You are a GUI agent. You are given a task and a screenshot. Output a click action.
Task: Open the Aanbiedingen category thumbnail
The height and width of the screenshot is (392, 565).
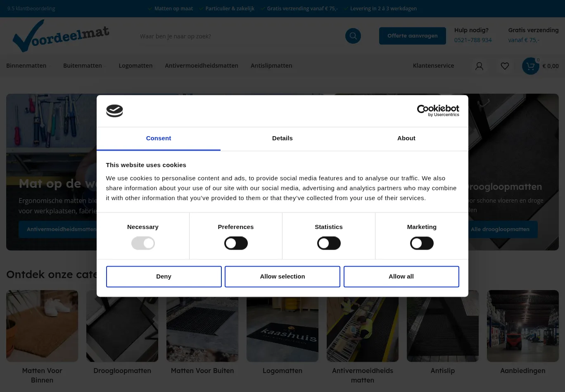point(522,326)
